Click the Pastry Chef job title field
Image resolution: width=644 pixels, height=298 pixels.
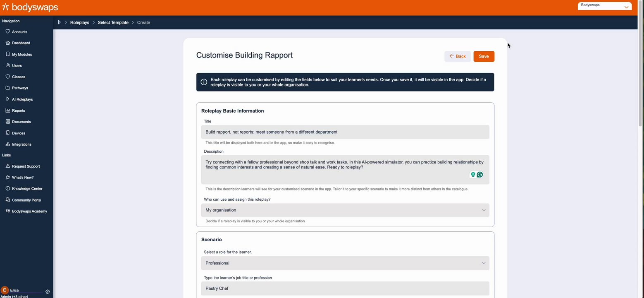pyautogui.click(x=345, y=288)
